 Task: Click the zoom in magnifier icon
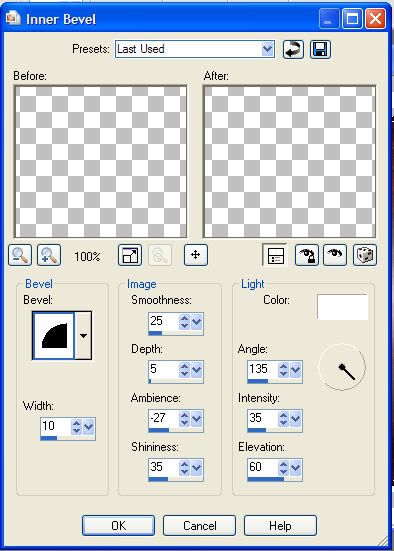click(x=49, y=255)
